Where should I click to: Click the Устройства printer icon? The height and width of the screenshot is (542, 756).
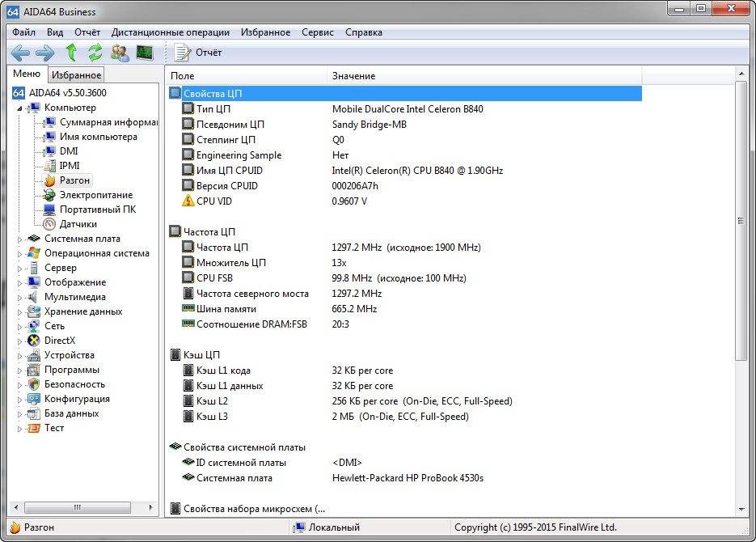pyautogui.click(x=34, y=355)
